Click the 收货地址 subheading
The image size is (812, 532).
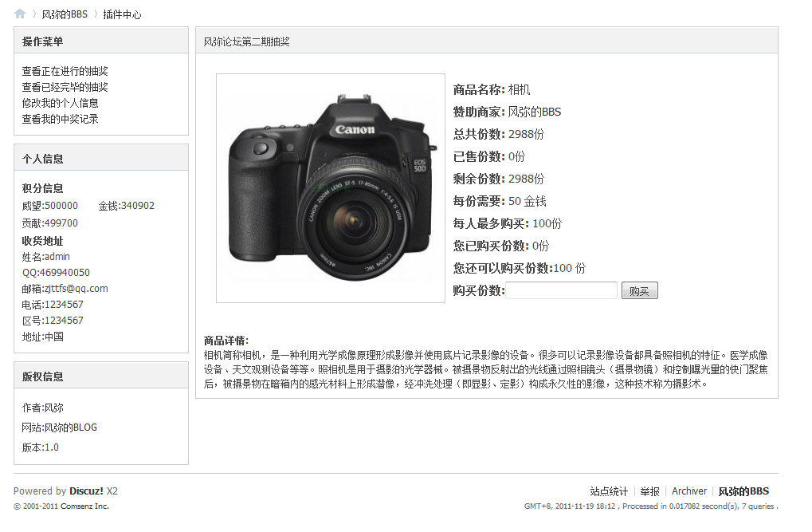coord(42,241)
